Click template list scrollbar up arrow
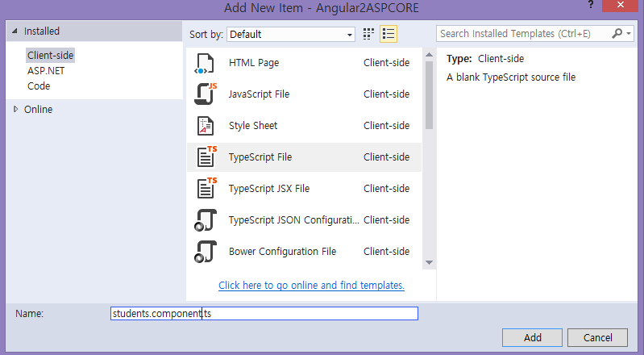This screenshot has height=355, width=644. coord(429,54)
